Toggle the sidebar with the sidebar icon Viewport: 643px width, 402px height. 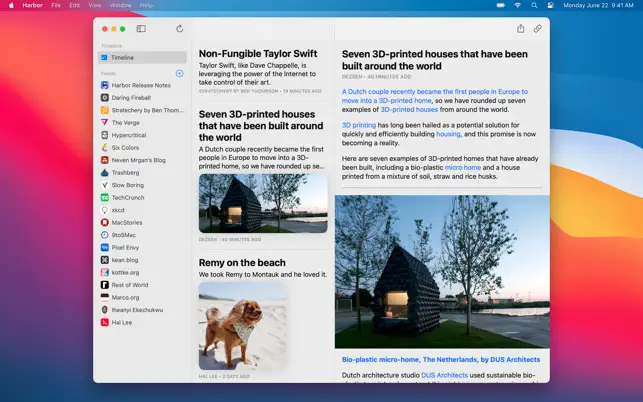pos(141,29)
